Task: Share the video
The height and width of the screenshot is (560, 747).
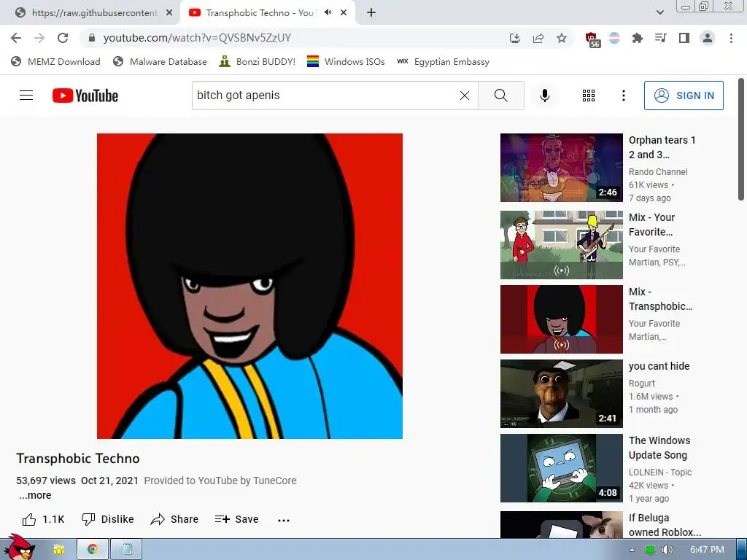Action: (174, 519)
